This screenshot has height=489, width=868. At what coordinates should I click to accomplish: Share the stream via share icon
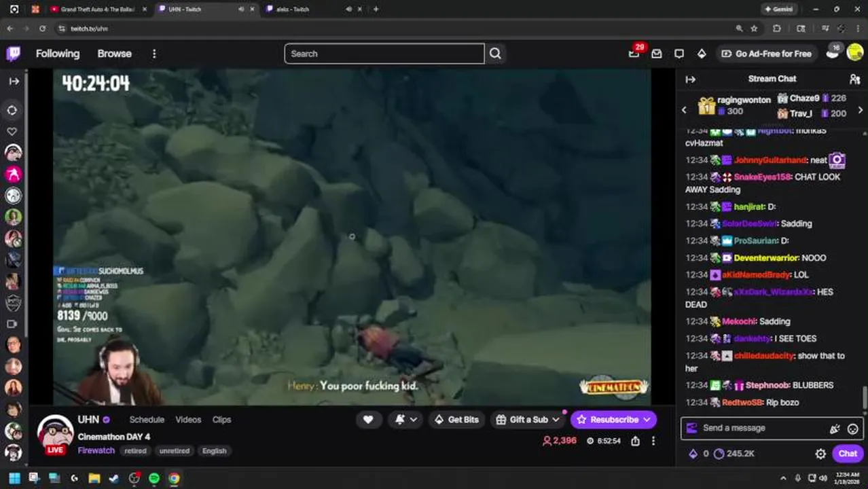pos(635,441)
